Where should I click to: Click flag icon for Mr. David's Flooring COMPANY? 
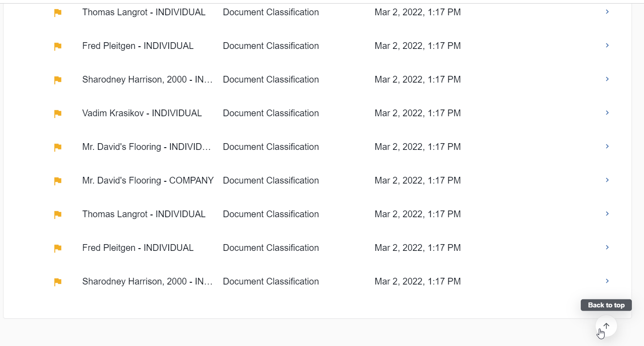coord(58,181)
